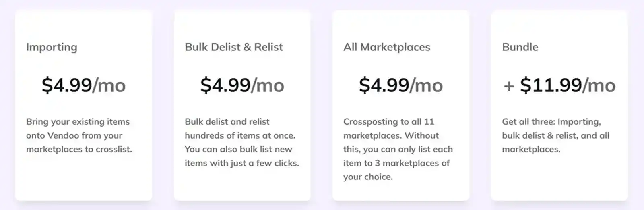Click 'hundreds of items at once' text
This screenshot has width=644, height=210.
[x=240, y=136]
